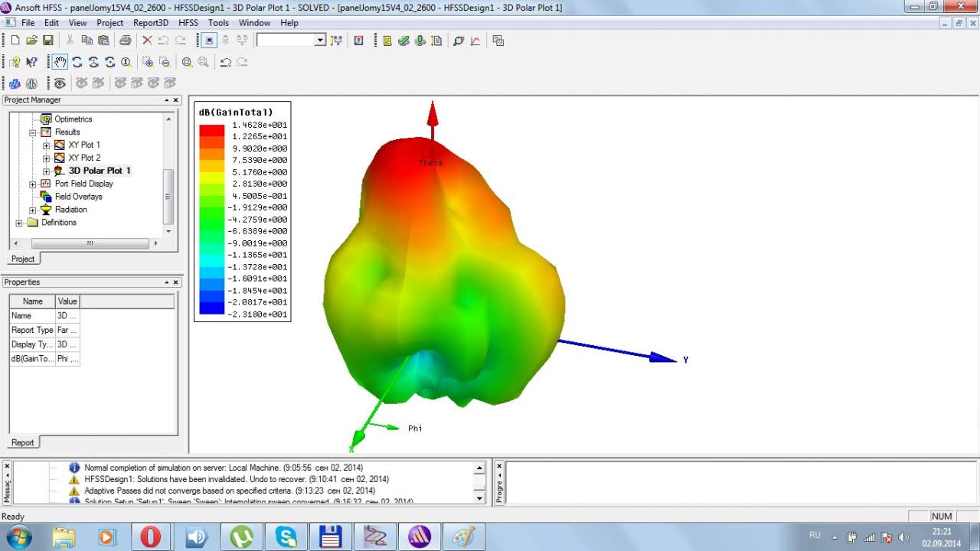Pin the Project Manager panel

(x=167, y=100)
